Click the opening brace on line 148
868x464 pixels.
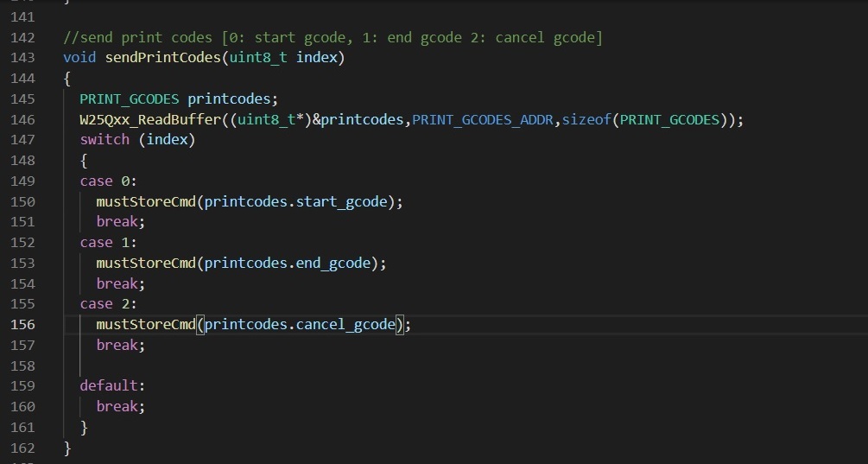click(84, 161)
